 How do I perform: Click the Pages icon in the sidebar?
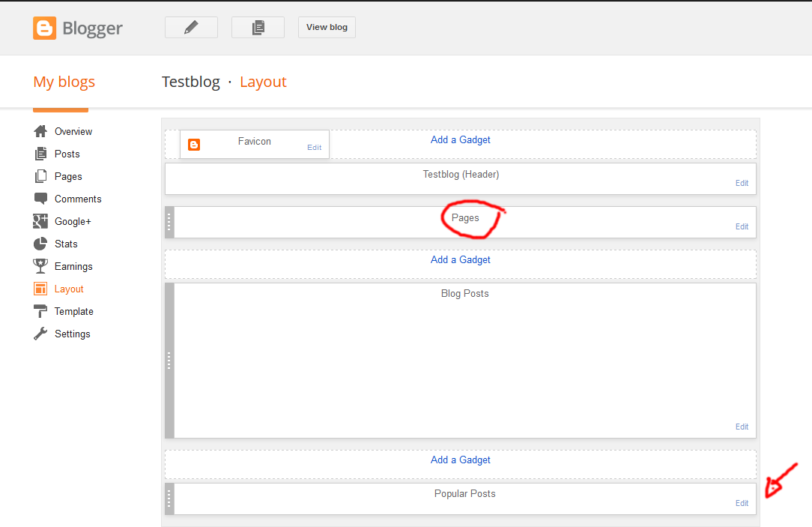tap(40, 177)
